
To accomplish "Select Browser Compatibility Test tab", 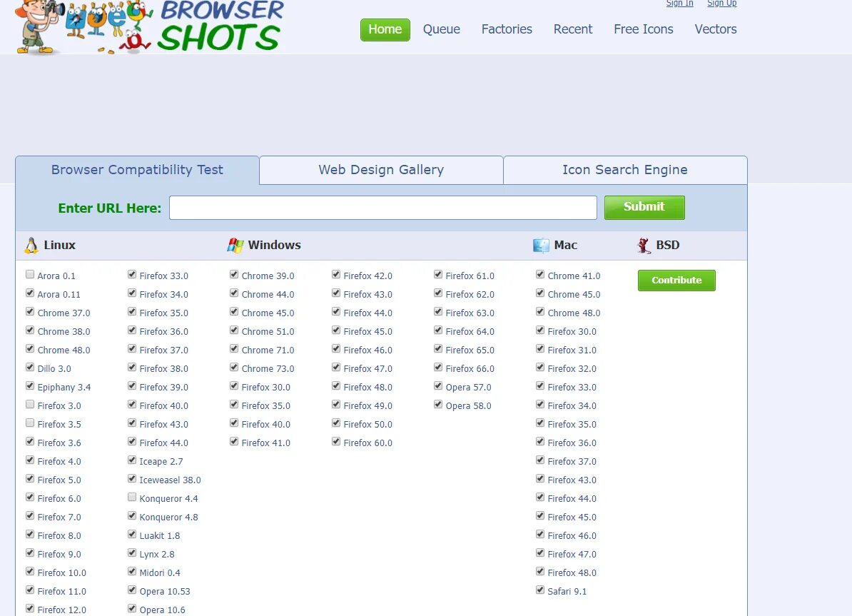I will pos(137,170).
